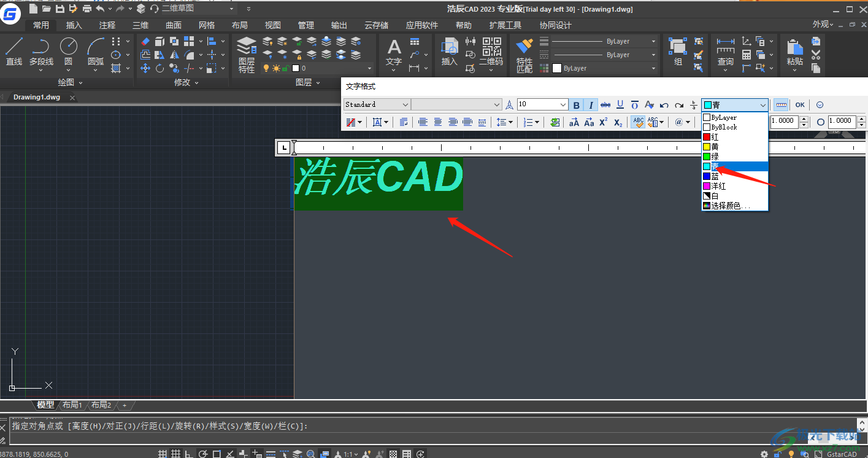Click the Measure/Query (查询) tool
This screenshot has width=868, height=458.
tap(726, 52)
